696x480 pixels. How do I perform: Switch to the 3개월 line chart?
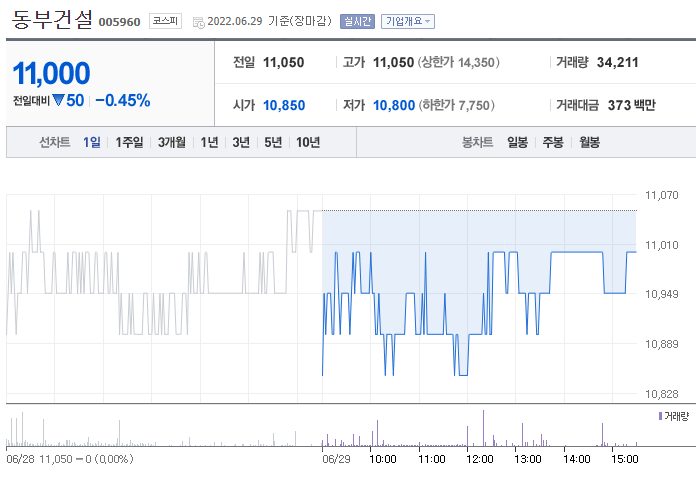tap(172, 142)
